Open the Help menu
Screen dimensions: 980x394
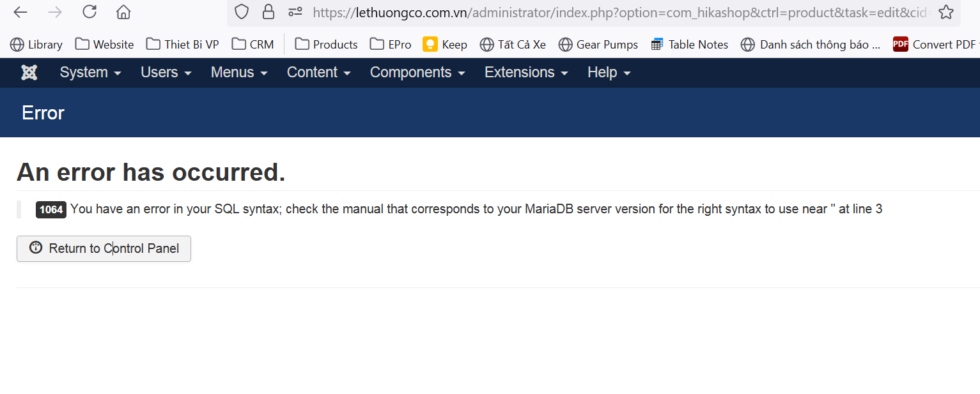point(609,72)
